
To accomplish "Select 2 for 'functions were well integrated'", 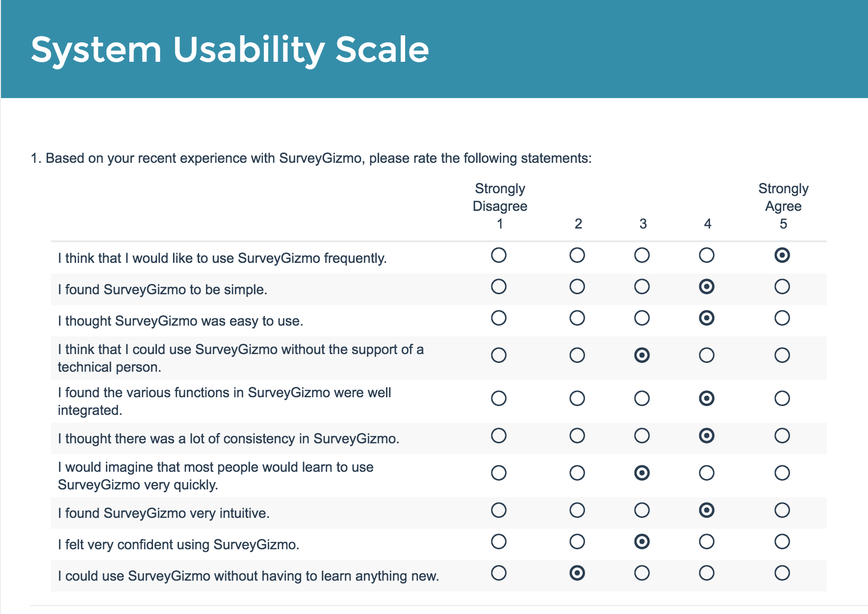I will (577, 398).
